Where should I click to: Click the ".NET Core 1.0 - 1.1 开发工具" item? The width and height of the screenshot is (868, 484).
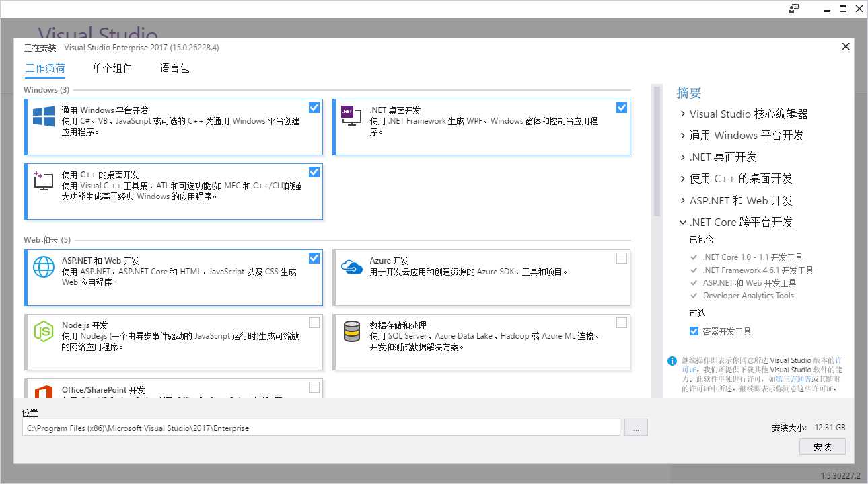[753, 257]
